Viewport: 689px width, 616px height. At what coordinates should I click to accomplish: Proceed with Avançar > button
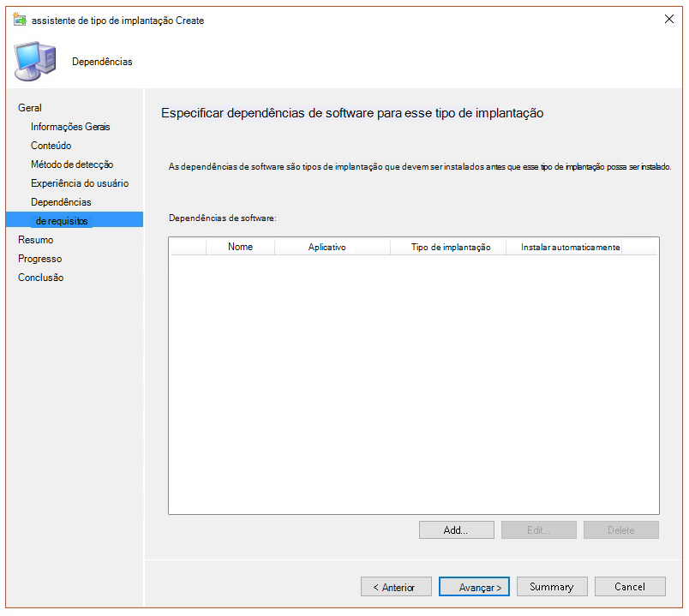[x=474, y=587]
